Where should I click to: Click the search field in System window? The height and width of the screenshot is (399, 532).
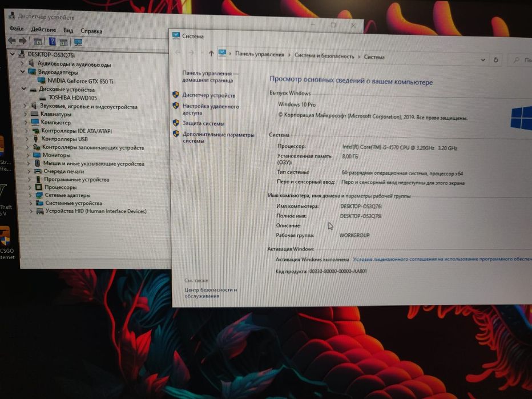click(521, 61)
